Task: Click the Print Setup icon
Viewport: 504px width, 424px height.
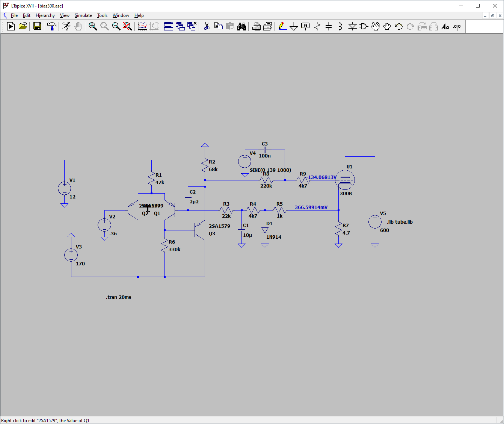Action: pos(256,26)
